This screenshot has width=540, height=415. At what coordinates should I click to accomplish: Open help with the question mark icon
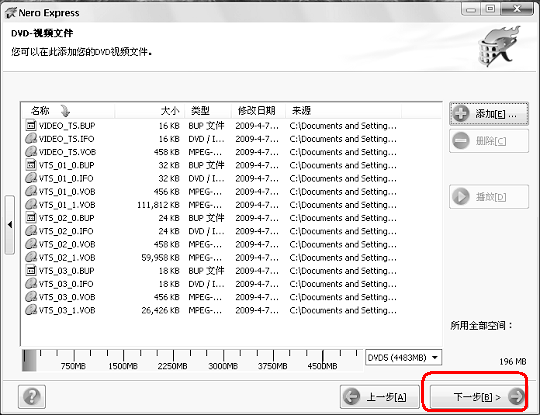(x=32, y=396)
